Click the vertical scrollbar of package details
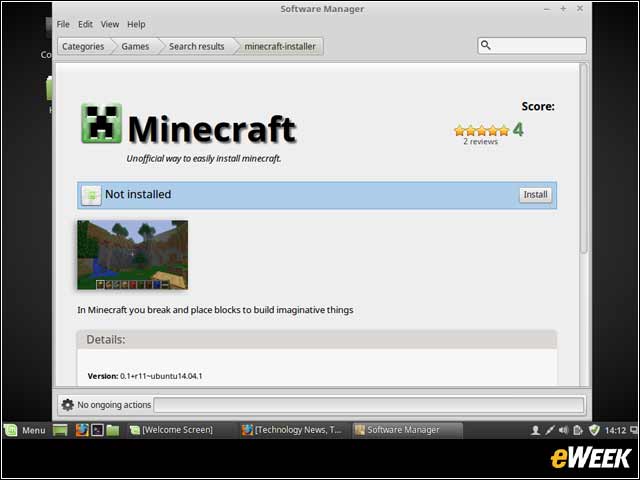This screenshot has width=640, height=480. click(584, 158)
